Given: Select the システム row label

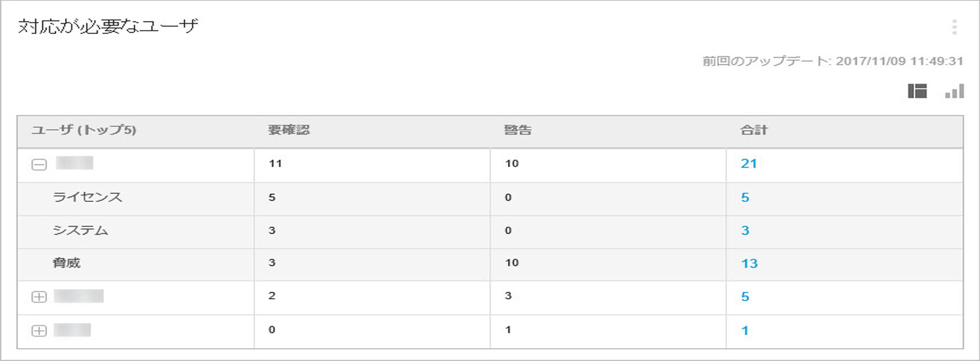Looking at the screenshot, I should click(81, 230).
